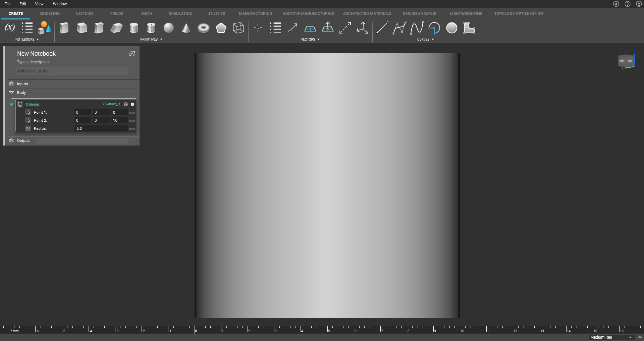Click the notebook description field
The width and height of the screenshot is (644, 341).
tap(34, 62)
